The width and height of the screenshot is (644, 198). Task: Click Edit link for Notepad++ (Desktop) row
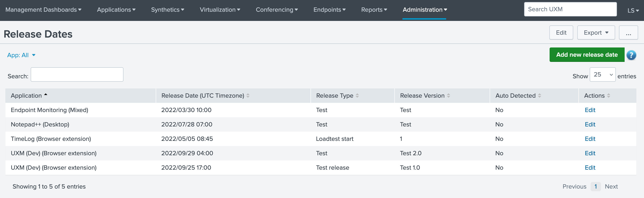[590, 124]
